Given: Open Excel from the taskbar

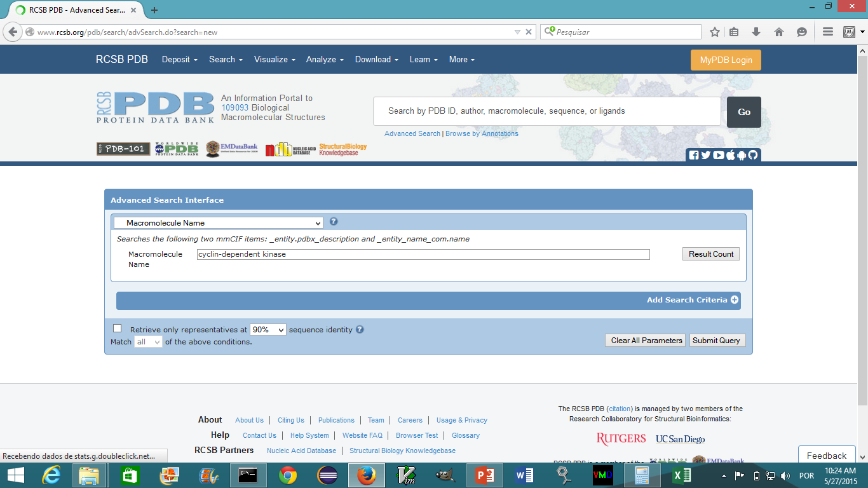Looking at the screenshot, I should pos(681,475).
